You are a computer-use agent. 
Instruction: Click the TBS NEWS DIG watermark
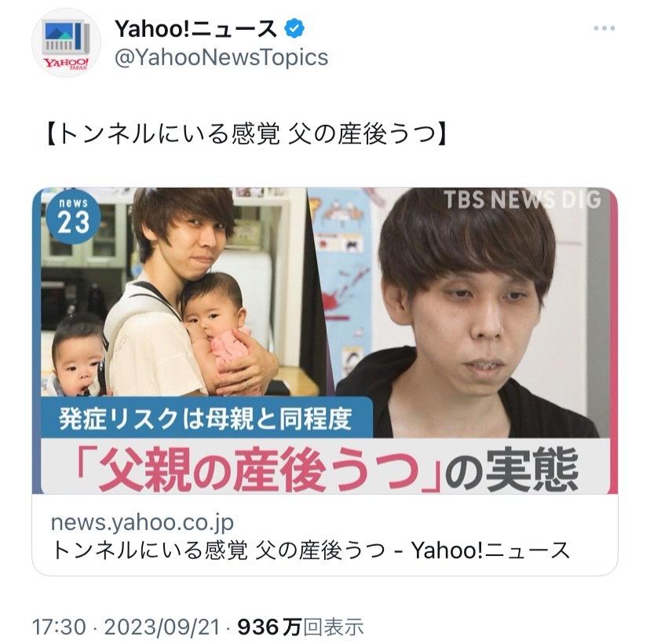(522, 199)
